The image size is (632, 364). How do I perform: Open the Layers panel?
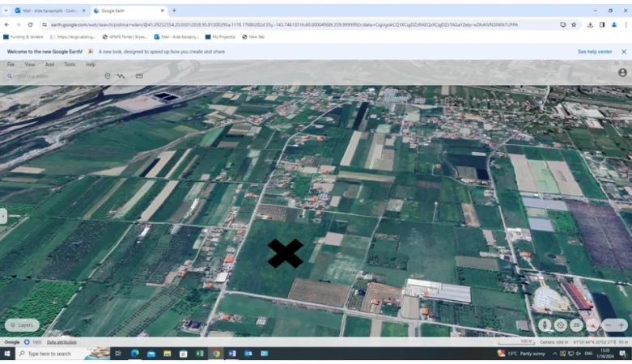point(22,325)
